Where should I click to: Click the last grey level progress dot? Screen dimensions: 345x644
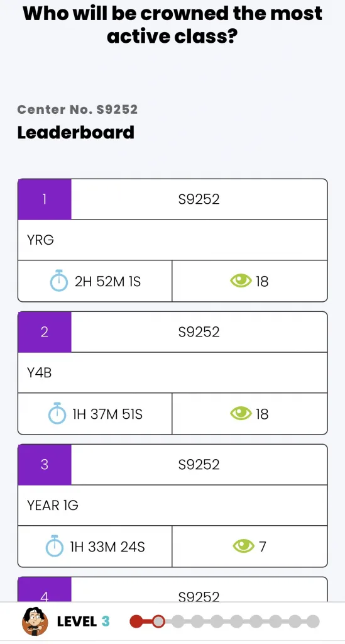[x=313, y=621]
